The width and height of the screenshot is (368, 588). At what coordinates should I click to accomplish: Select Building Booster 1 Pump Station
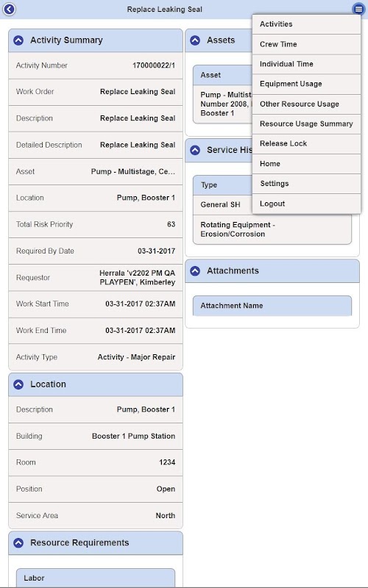133,436
